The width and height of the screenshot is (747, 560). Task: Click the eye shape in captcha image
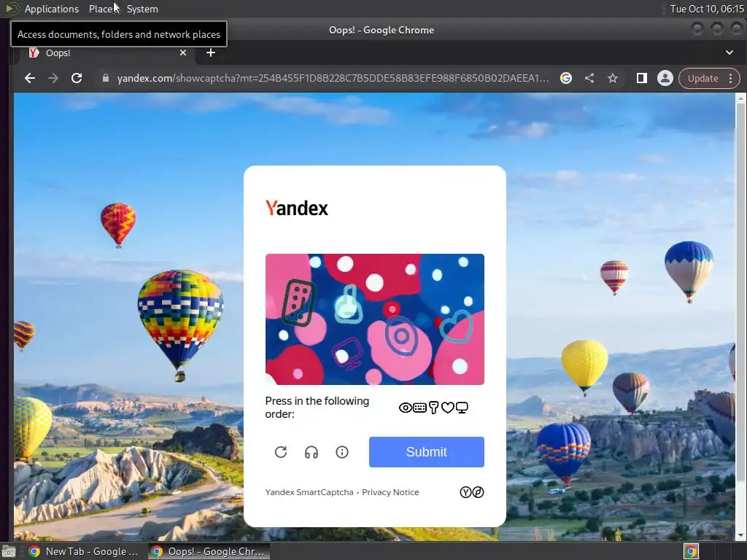click(x=402, y=335)
